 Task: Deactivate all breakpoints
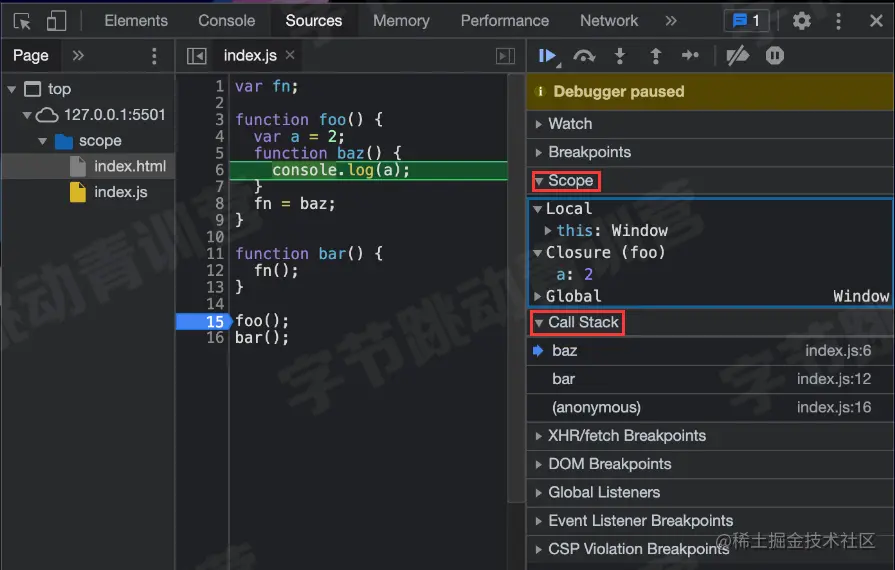click(x=737, y=55)
